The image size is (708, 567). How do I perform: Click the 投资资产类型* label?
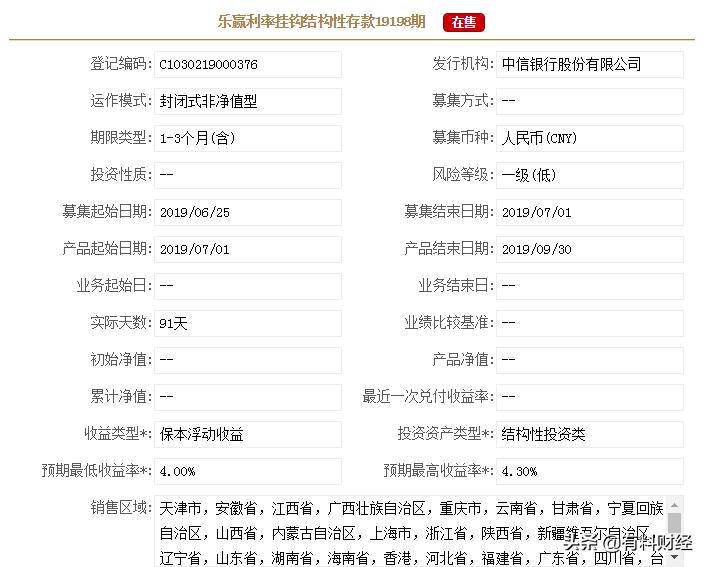coord(446,434)
